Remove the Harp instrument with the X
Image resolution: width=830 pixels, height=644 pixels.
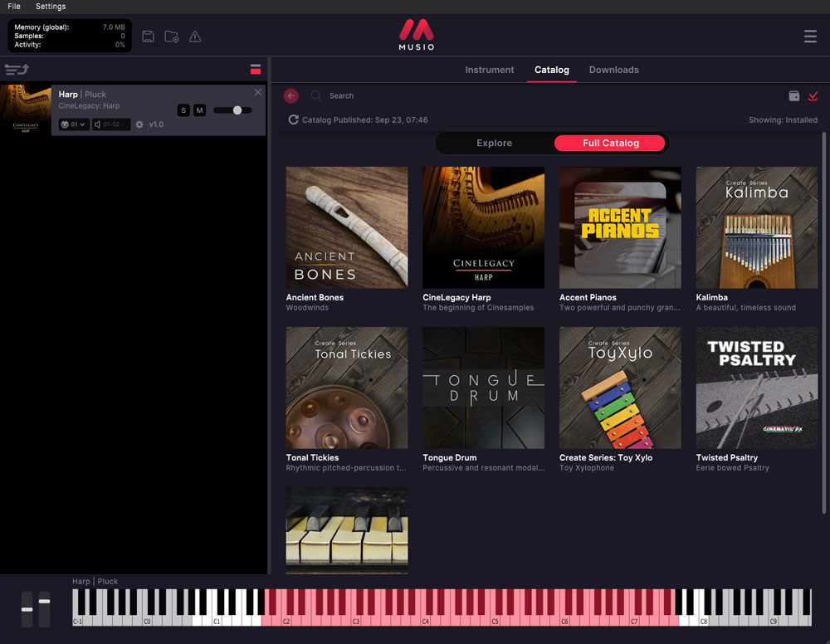click(x=257, y=92)
